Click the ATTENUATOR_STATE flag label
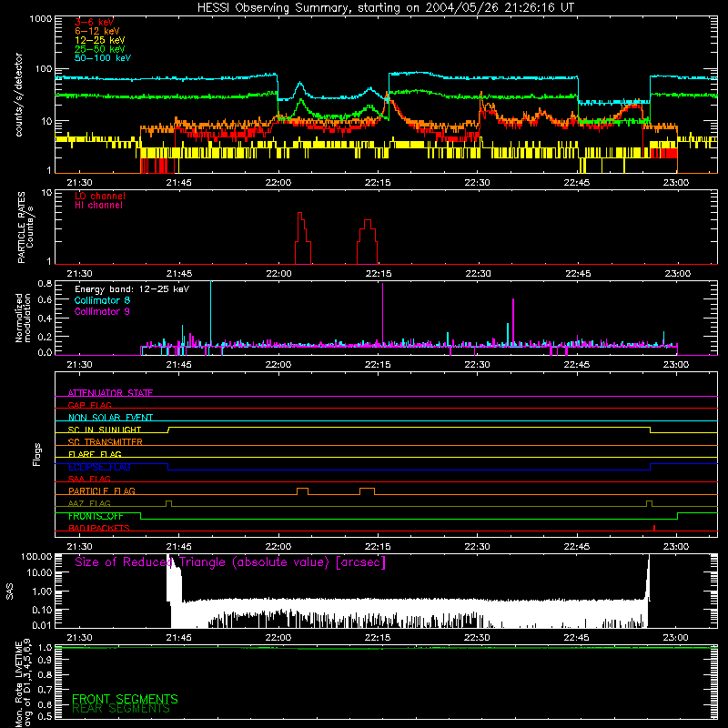728x728 pixels. coord(110,392)
